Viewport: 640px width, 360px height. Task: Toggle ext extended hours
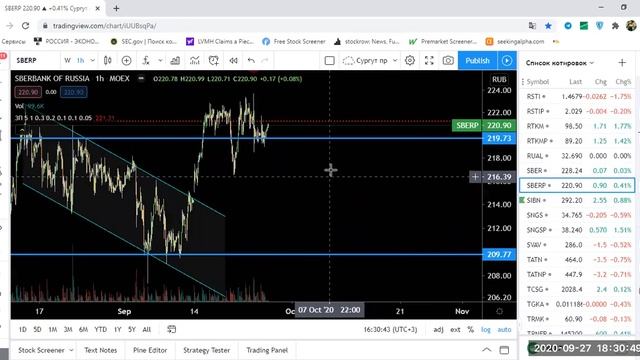pos(455,329)
